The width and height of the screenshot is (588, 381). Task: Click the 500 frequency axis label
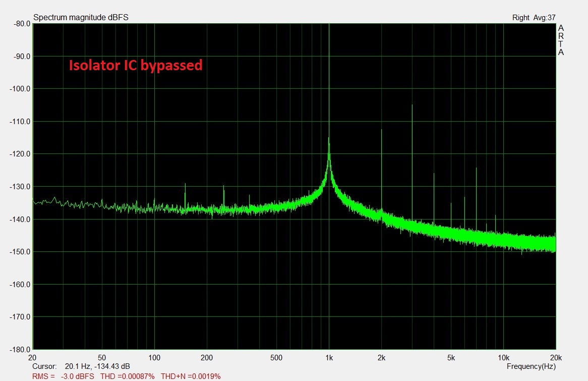276,358
